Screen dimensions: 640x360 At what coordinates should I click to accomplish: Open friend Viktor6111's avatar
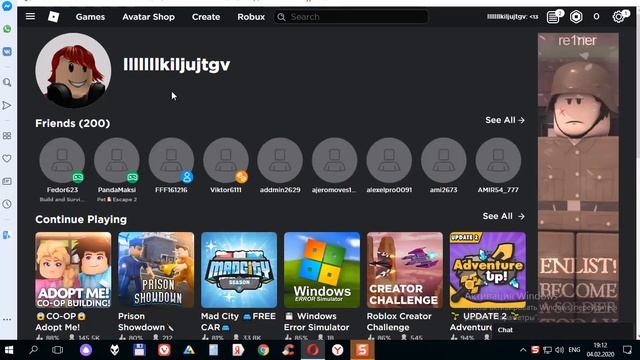[x=226, y=160]
